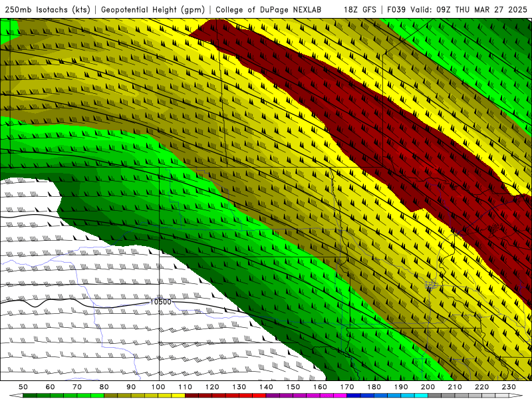Pick the navy blue colorbar swatch after 170
Screen dimensions: 532x399
(354, 395)
